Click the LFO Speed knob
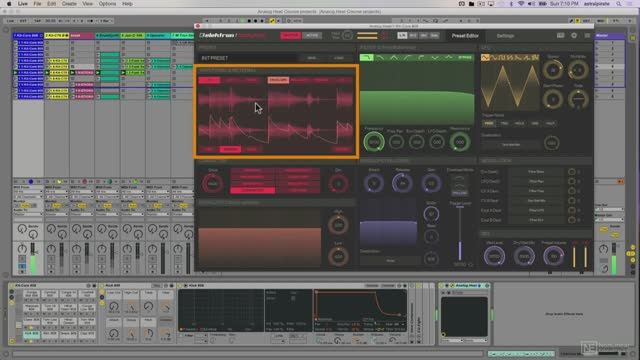 (553, 70)
